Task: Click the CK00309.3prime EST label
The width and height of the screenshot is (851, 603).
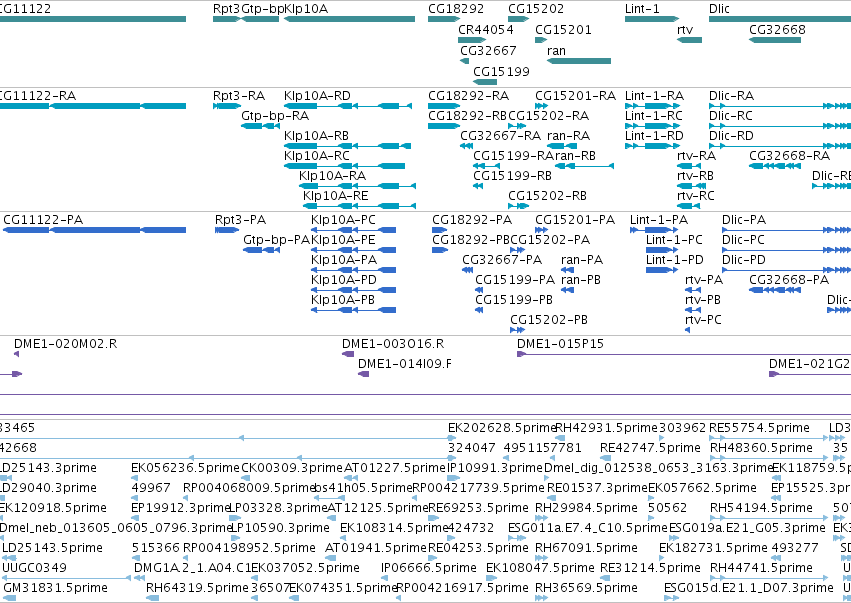Action: pyautogui.click(x=292, y=468)
